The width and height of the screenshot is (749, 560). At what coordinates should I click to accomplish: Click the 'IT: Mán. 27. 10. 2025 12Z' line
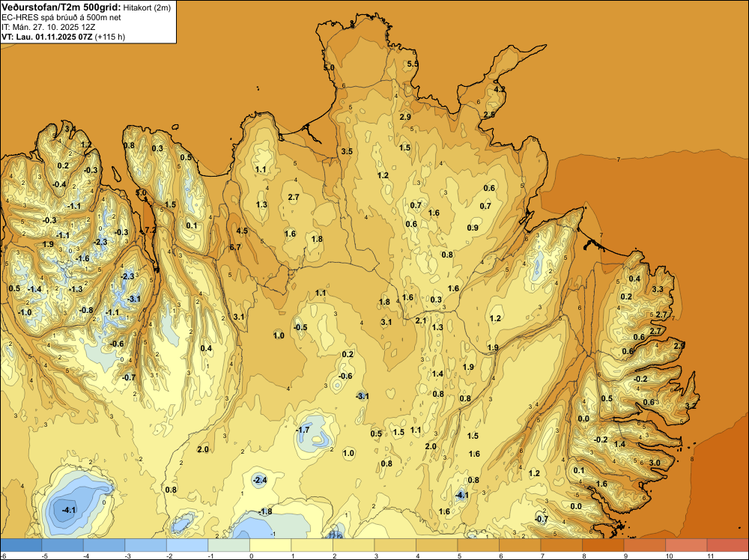coord(48,27)
